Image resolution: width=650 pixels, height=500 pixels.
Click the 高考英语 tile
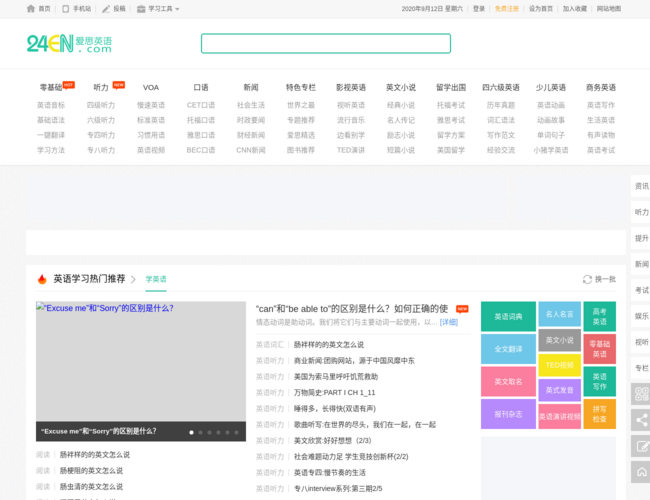click(599, 317)
